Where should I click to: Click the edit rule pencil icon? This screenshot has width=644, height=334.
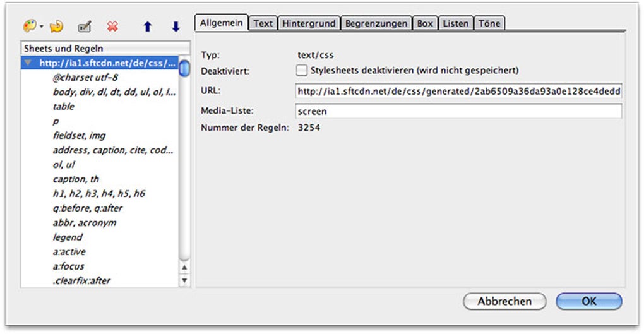[x=85, y=27]
